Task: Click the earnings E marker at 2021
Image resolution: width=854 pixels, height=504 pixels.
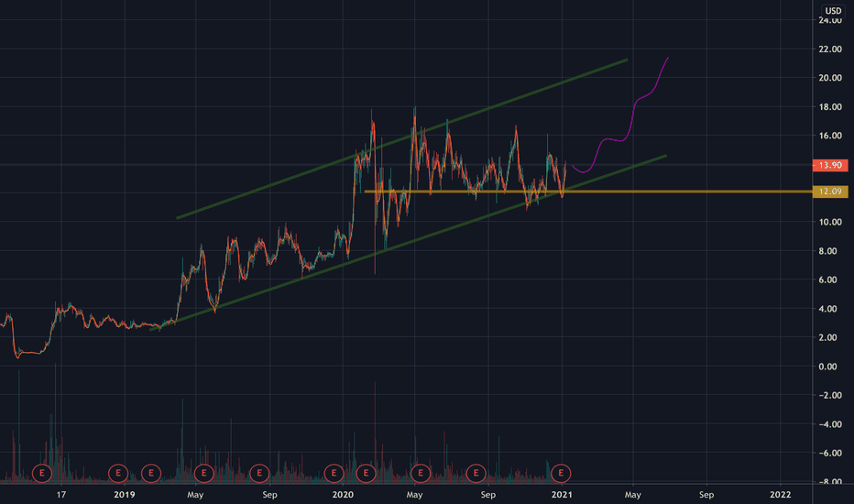Action: click(x=561, y=473)
